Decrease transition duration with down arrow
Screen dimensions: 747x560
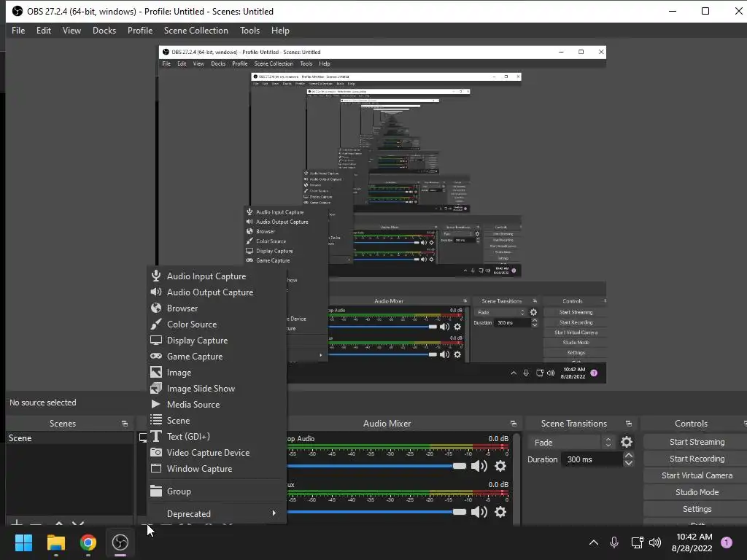tap(628, 463)
